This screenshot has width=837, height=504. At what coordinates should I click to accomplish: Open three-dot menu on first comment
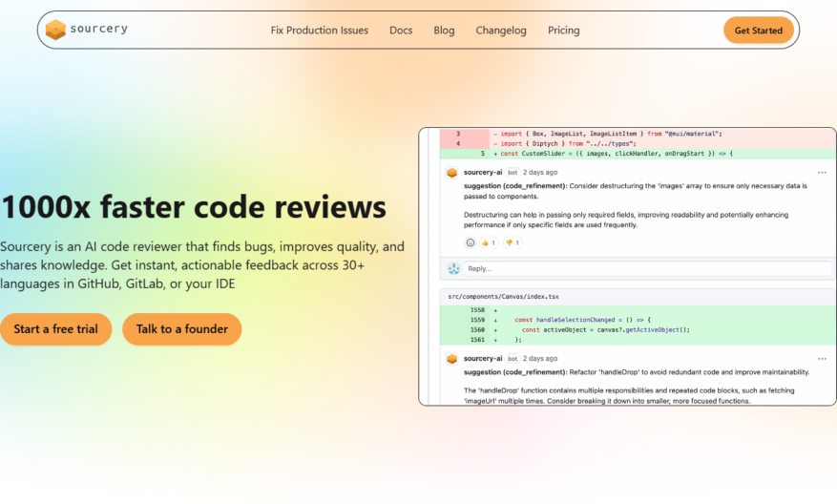click(x=822, y=173)
